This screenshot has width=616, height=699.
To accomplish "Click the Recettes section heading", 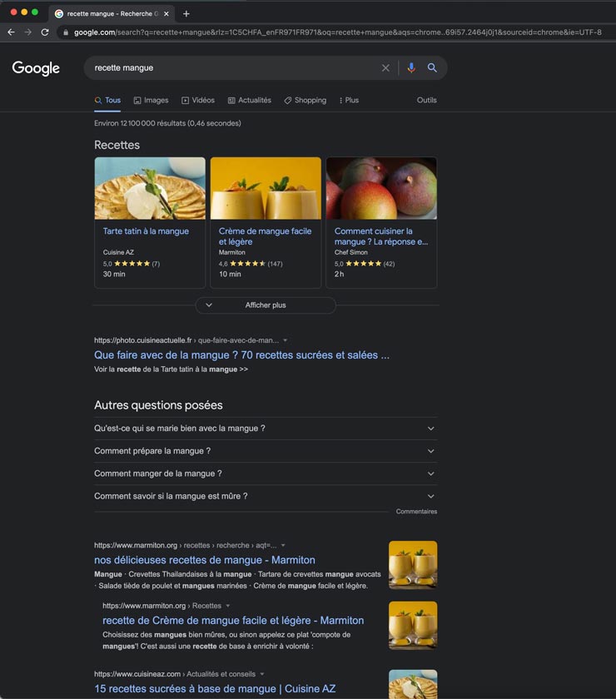I will pyautogui.click(x=117, y=146).
